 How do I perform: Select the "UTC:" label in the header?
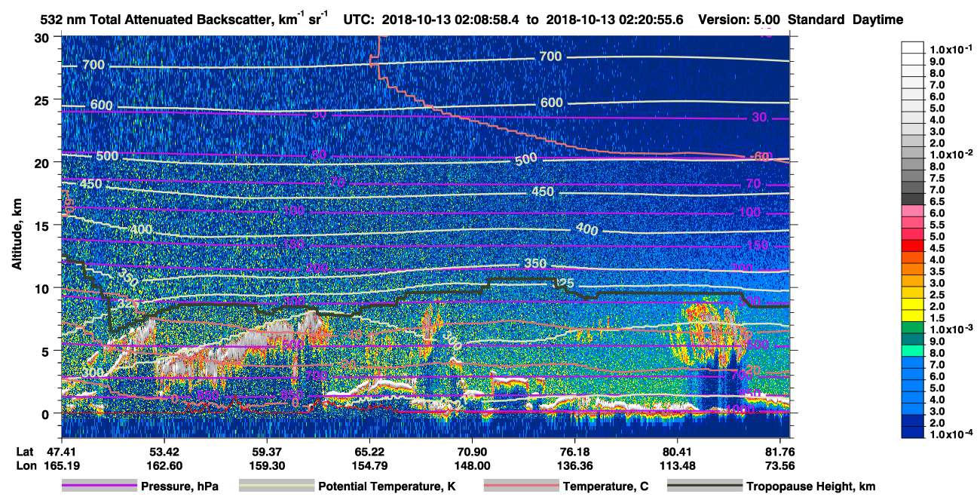pos(360,20)
